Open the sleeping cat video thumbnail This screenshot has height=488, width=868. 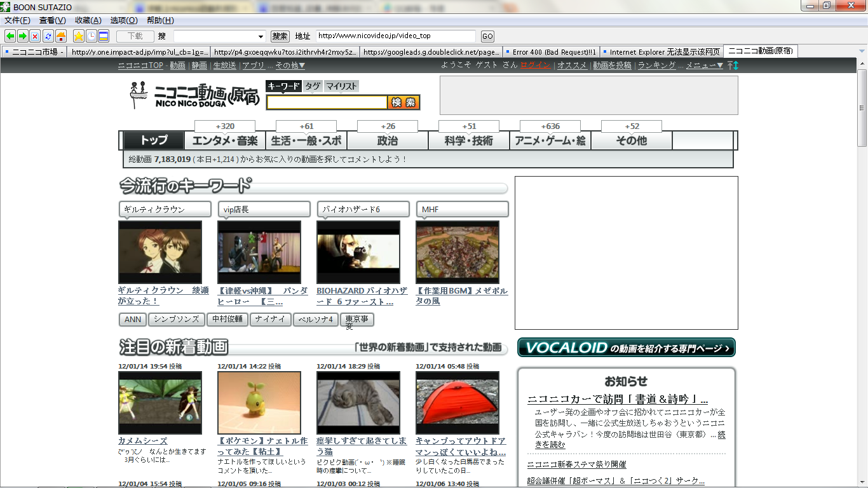pyautogui.click(x=358, y=403)
